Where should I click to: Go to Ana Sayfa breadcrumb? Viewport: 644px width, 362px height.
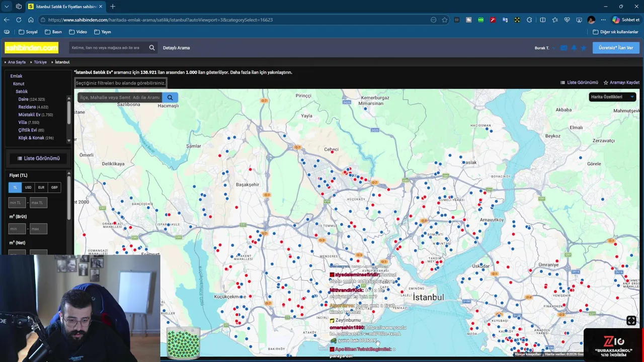(17, 62)
